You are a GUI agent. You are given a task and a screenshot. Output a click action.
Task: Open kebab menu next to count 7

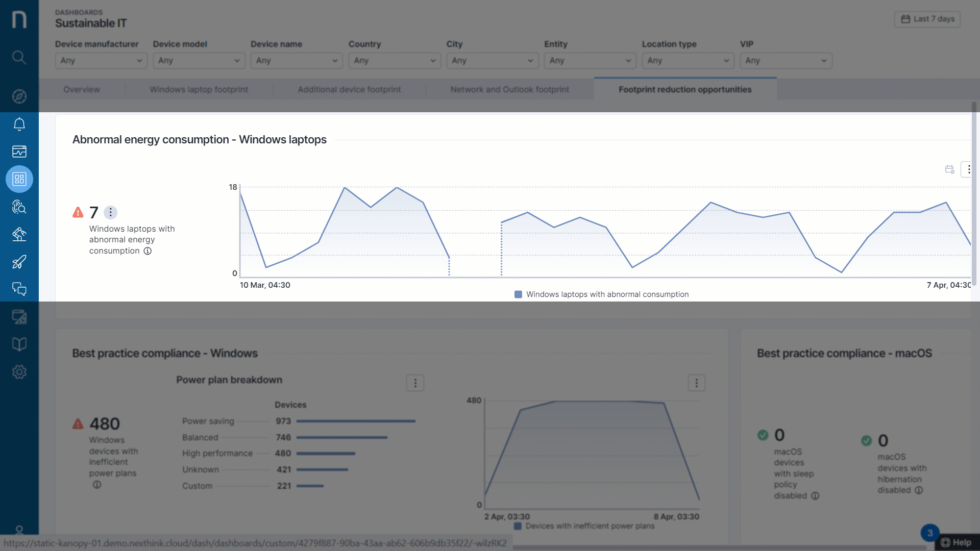110,212
